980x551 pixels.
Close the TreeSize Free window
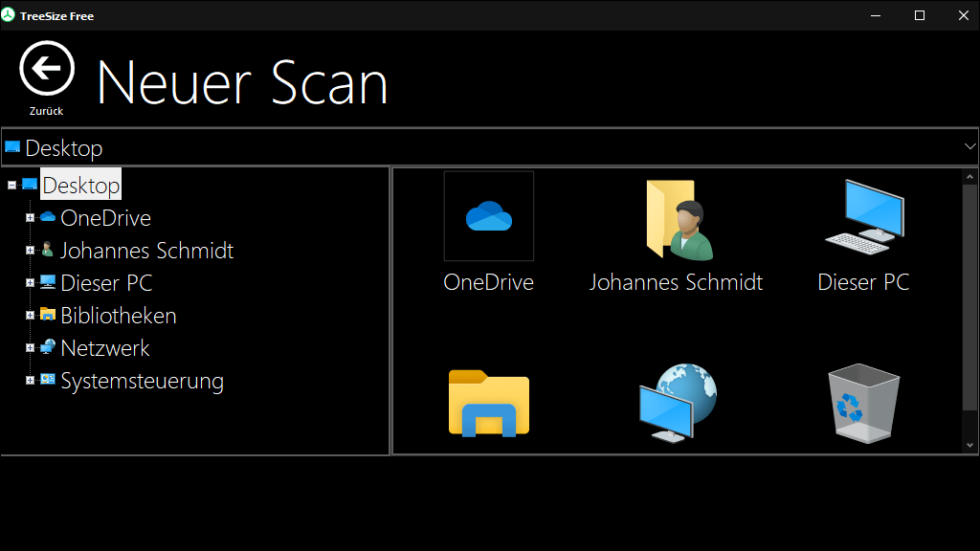point(963,15)
